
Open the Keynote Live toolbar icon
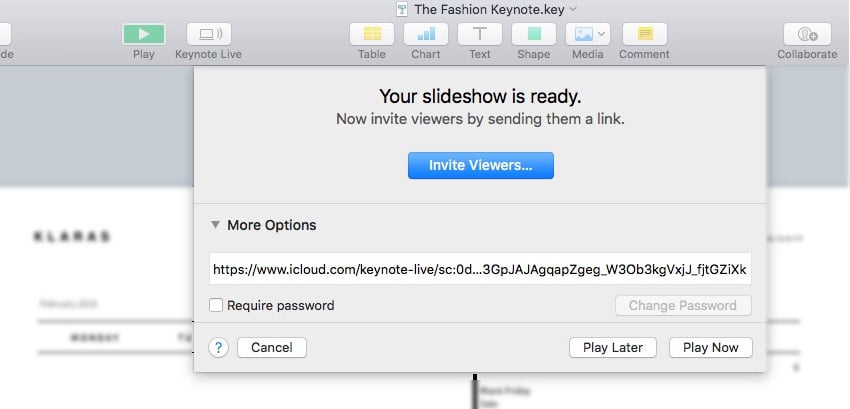click(x=208, y=33)
